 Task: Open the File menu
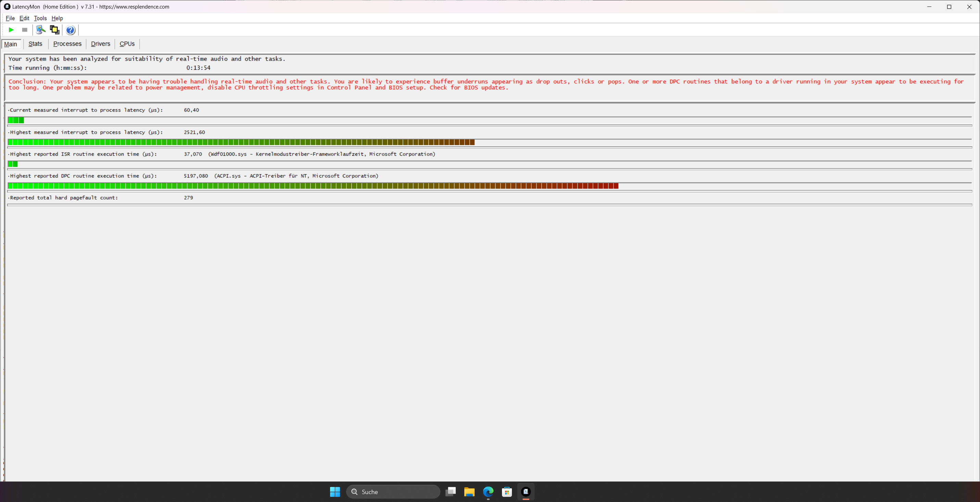10,18
